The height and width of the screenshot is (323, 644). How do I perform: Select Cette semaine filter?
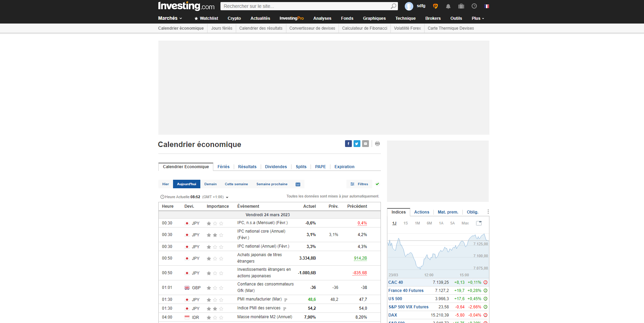236,184
